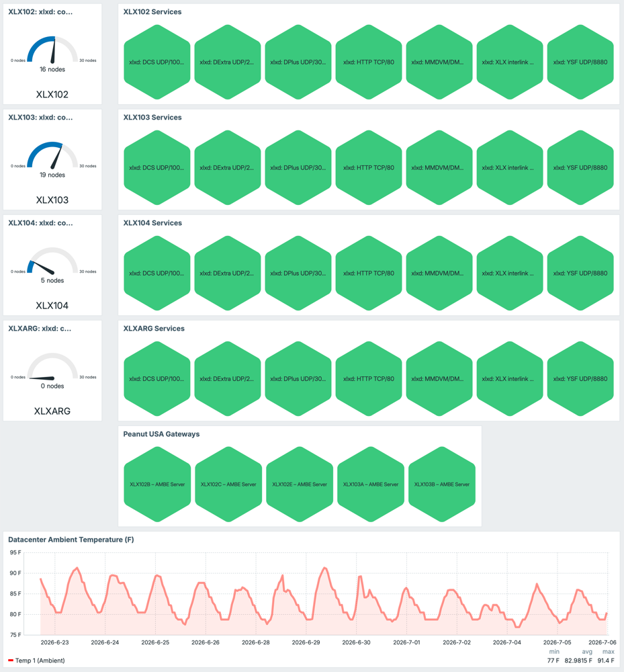Open XLX104 XLX interlink hexagon
The width and height of the screenshot is (624, 672).
(x=510, y=273)
